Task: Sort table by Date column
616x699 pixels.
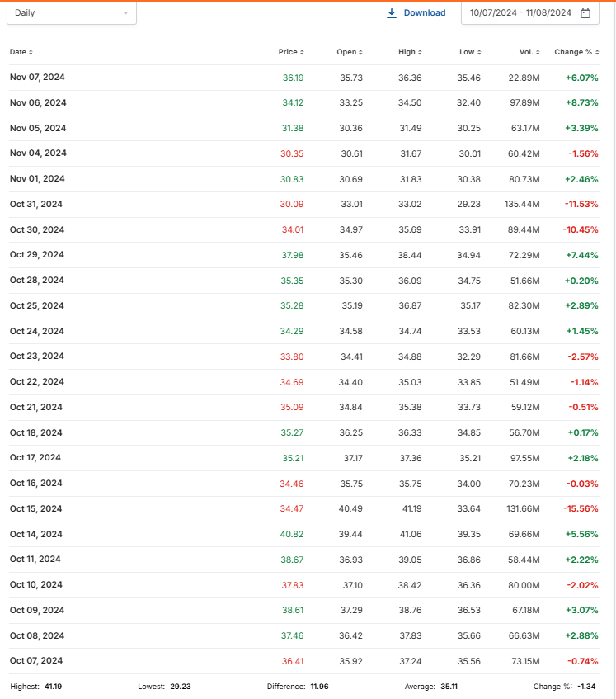Action: tap(21, 52)
